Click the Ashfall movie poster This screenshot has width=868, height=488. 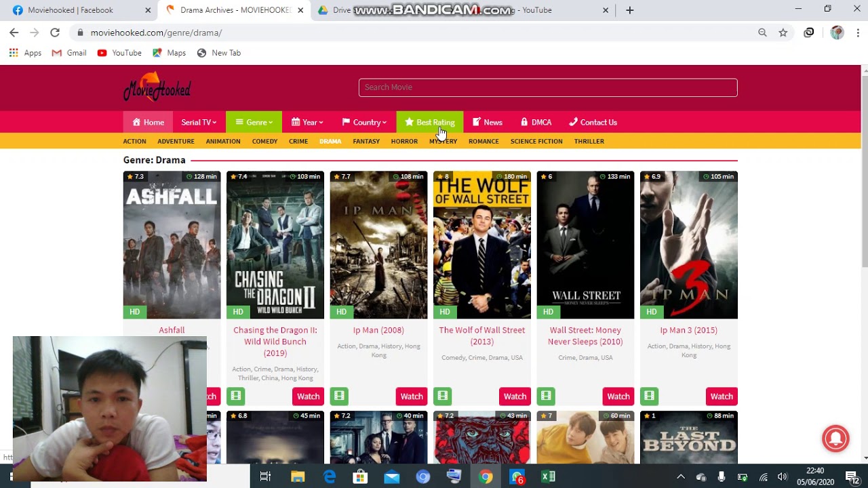click(172, 245)
